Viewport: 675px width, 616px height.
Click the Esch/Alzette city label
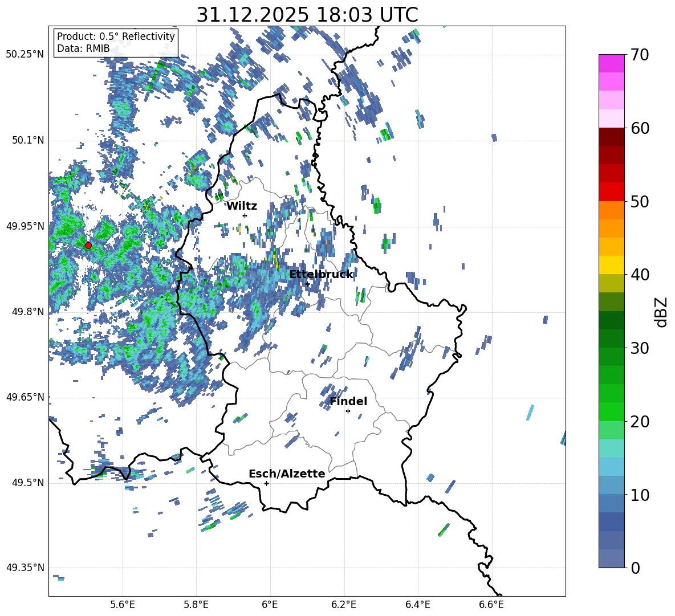(287, 474)
